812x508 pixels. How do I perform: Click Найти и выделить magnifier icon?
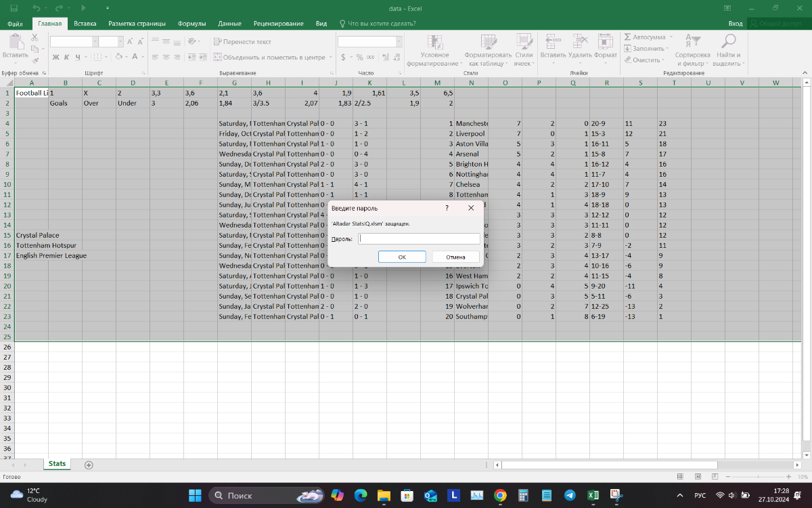(727, 41)
